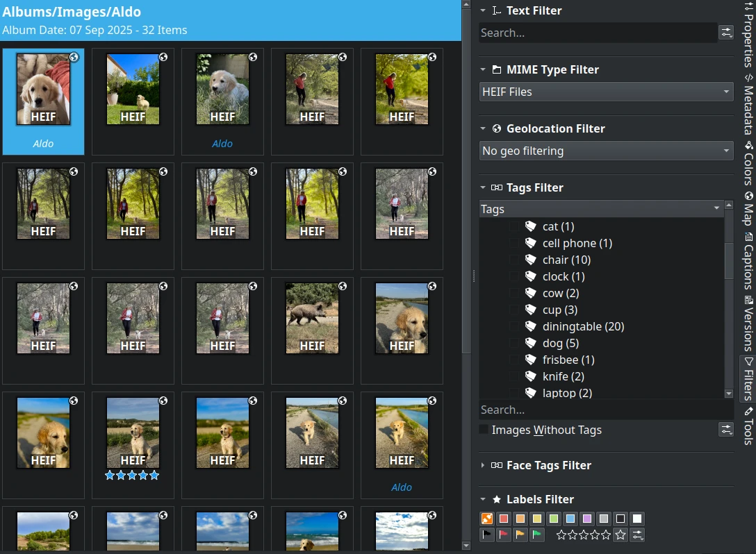Toggle the Images Without Tags checkbox
The width and height of the screenshot is (756, 554).
point(483,429)
